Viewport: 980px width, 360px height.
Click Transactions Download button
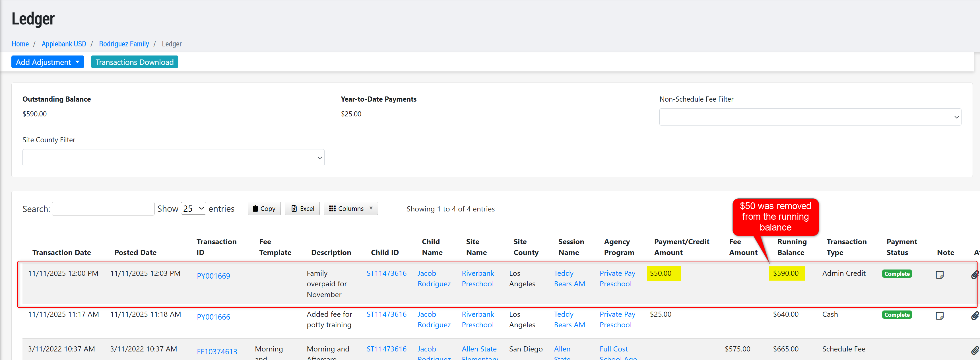134,62
